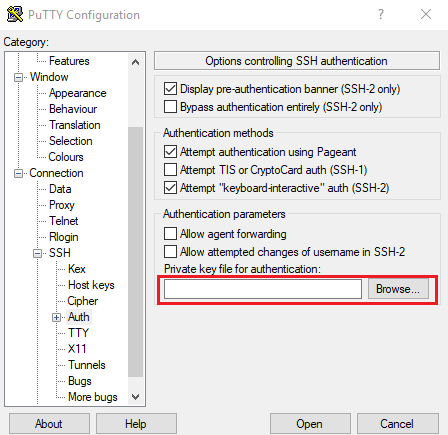Open the SSH session

click(x=310, y=424)
